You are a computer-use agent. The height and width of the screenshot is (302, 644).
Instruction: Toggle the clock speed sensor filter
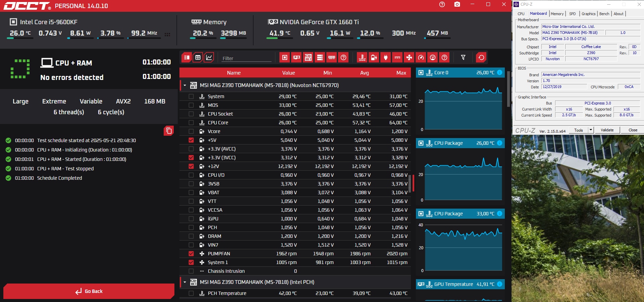[421, 57]
